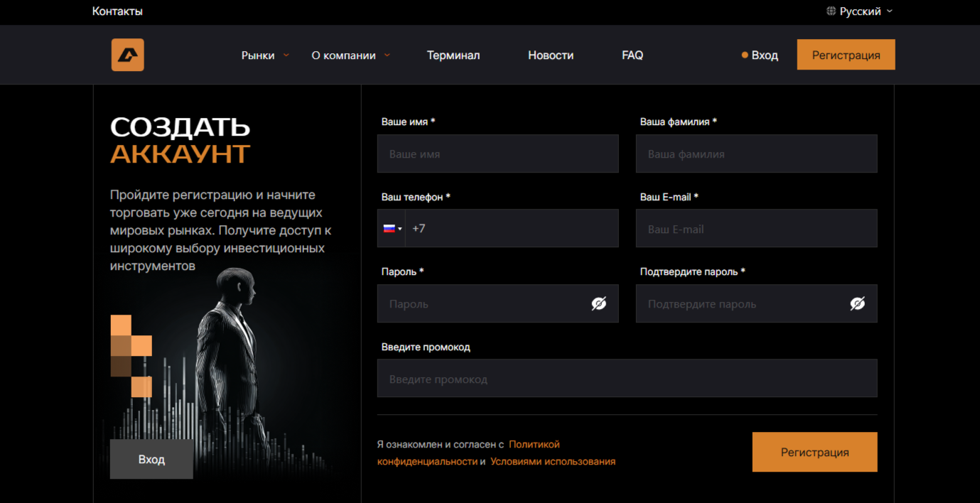Toggle visibility in Подтвердите пароль field
980x503 pixels.
858,304
